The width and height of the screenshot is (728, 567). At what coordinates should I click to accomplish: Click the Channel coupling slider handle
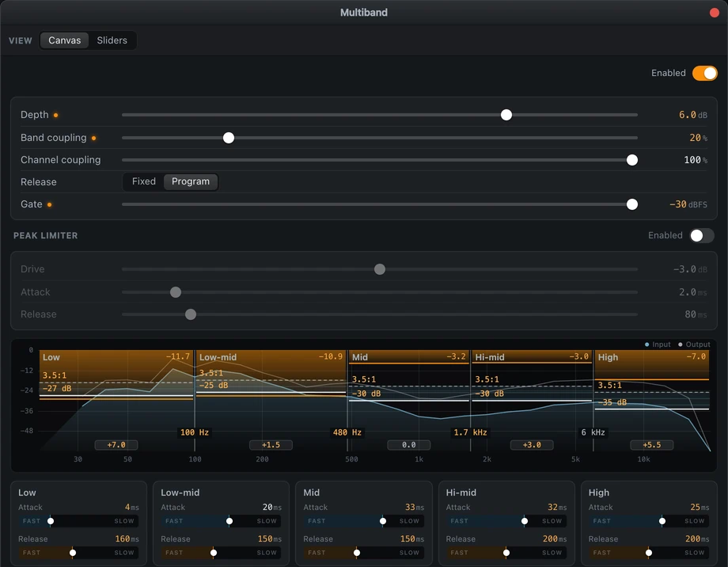(632, 160)
